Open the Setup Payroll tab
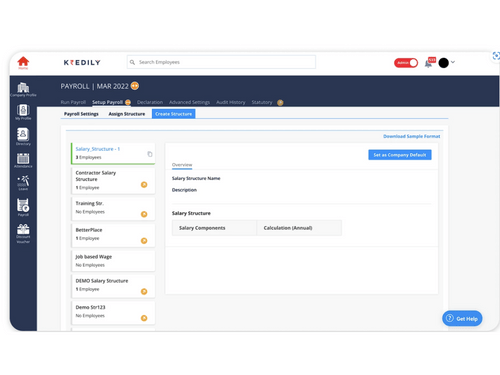Image resolution: width=500 pixels, height=375 pixels. pyautogui.click(x=107, y=102)
